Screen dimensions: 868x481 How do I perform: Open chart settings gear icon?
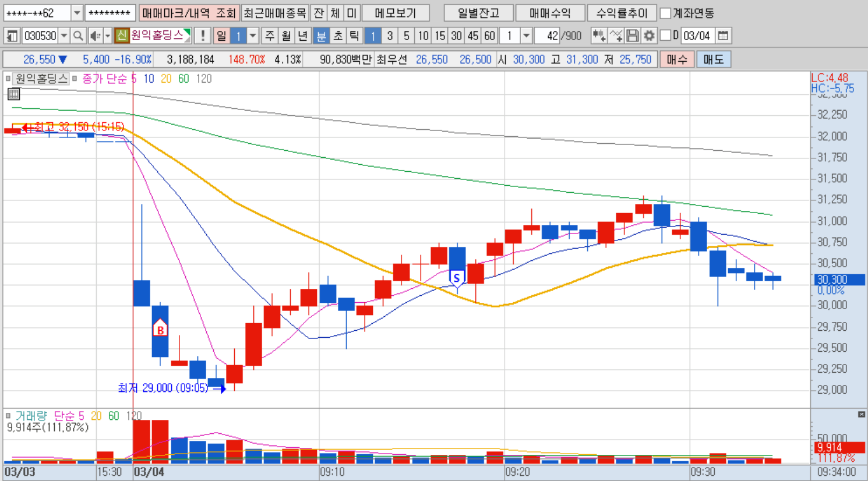[x=649, y=36]
